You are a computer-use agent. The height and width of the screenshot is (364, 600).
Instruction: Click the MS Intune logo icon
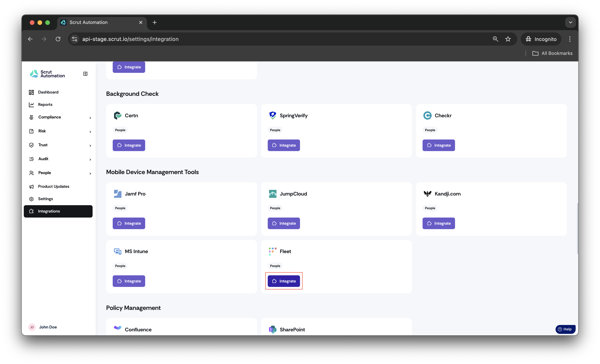(x=118, y=251)
